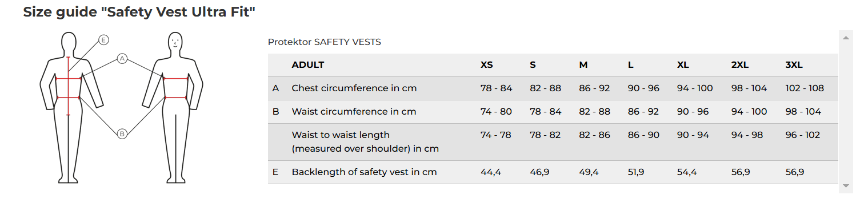
Task: Click the circled A marker on diagram
Action: coord(122,58)
